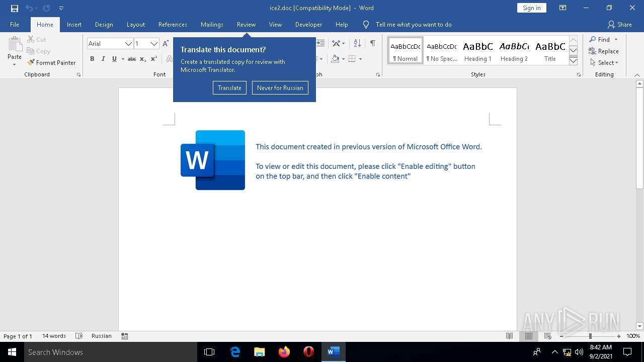
Task: Increase font size with grow icon
Action: coord(166,44)
